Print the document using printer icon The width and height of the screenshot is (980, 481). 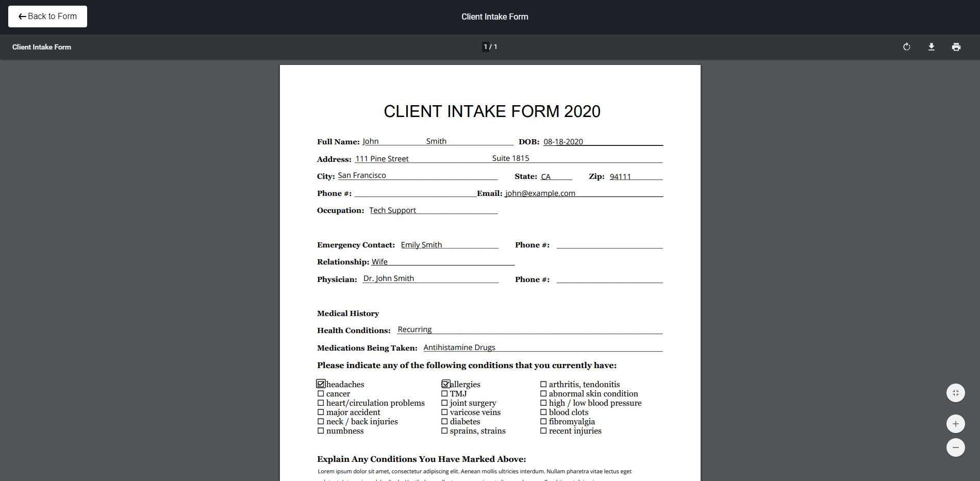pyautogui.click(x=956, y=47)
